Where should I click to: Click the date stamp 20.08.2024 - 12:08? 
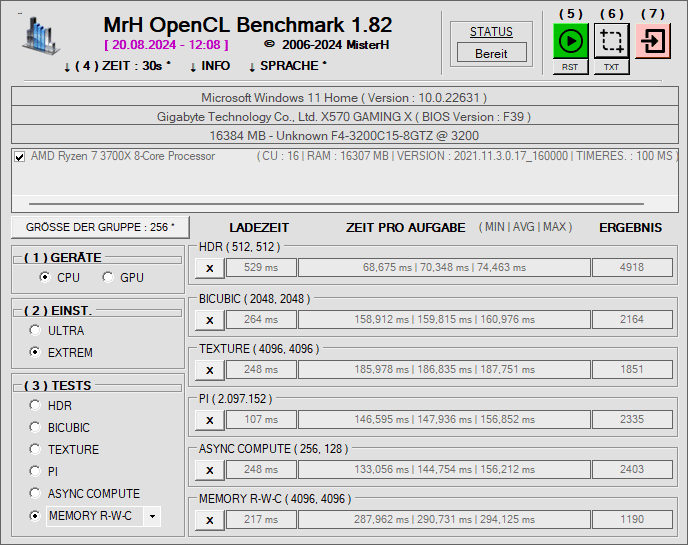coord(166,45)
